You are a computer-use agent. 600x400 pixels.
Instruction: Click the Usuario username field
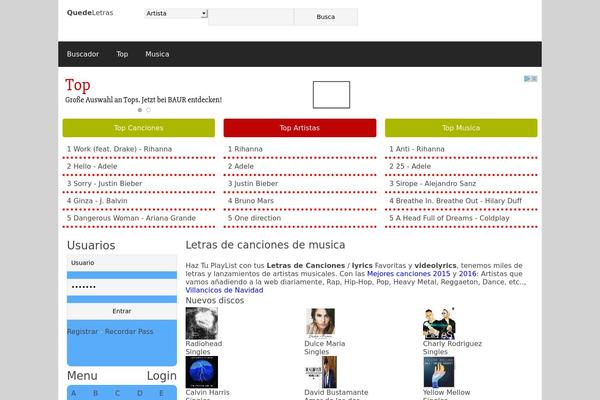pos(122,263)
